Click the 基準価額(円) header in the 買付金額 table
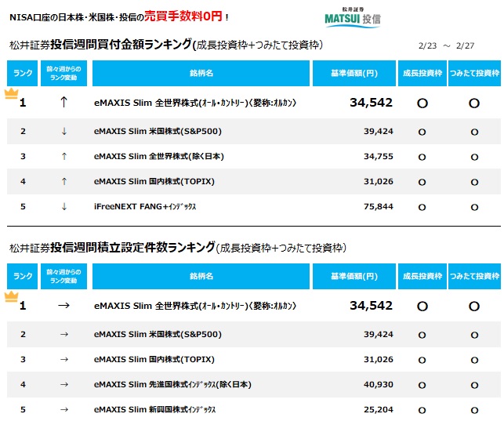 tap(354, 73)
